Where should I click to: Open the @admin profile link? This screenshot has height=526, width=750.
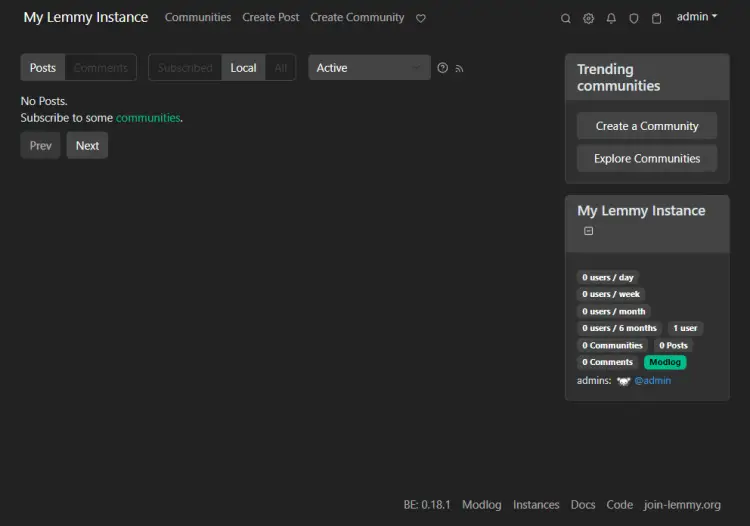click(652, 381)
